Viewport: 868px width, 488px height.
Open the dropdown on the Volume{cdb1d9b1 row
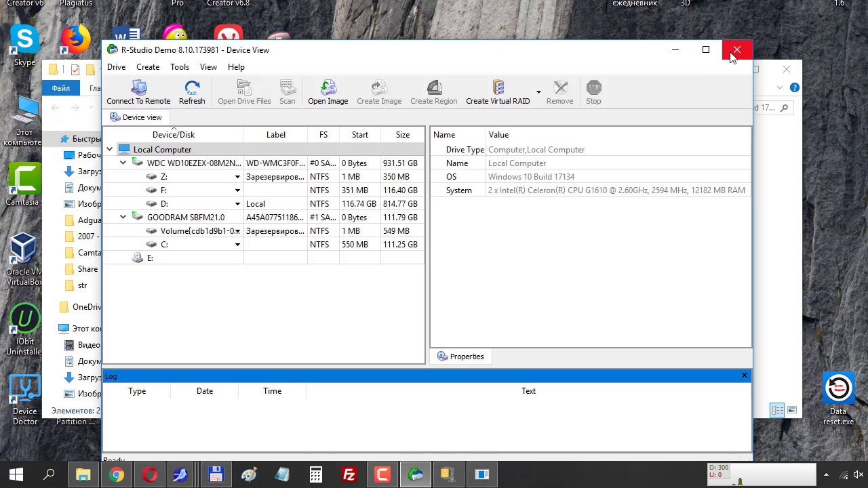pyautogui.click(x=237, y=231)
